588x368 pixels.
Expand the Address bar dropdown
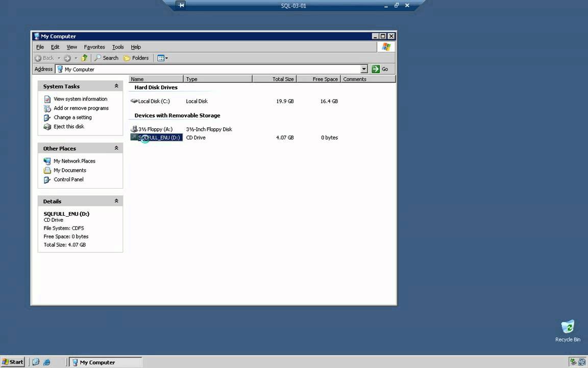pyautogui.click(x=364, y=69)
